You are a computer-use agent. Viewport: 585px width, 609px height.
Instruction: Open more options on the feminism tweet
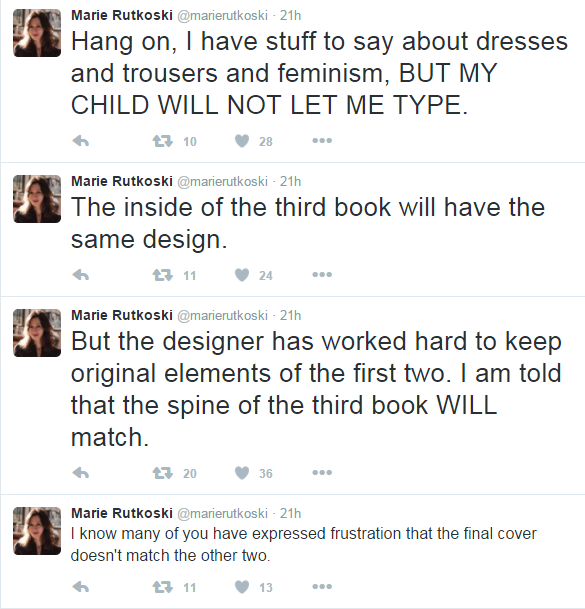click(x=322, y=141)
